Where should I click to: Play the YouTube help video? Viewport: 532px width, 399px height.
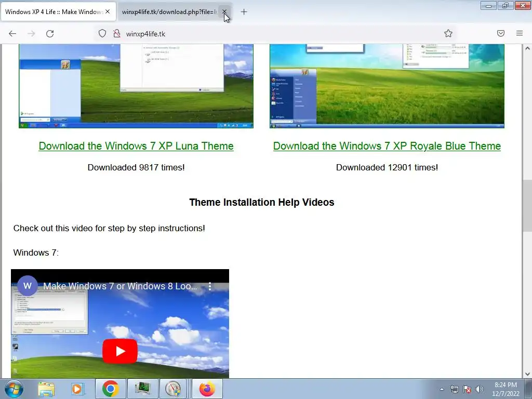120,351
